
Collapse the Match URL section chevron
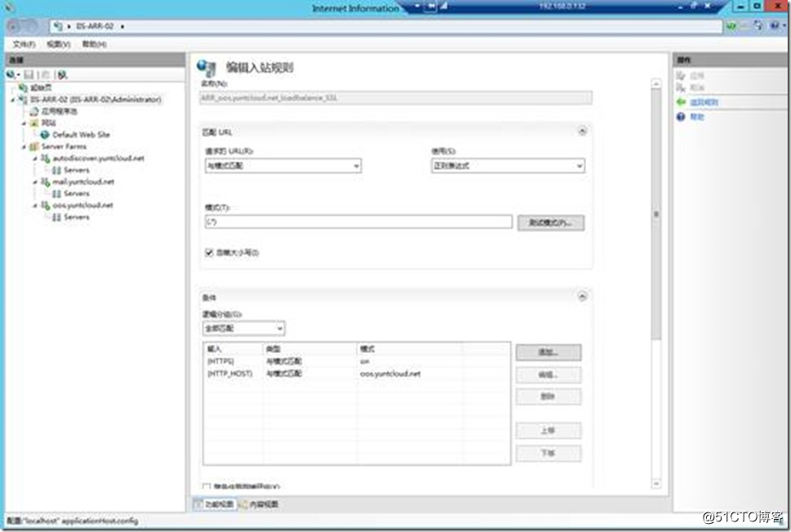click(582, 131)
